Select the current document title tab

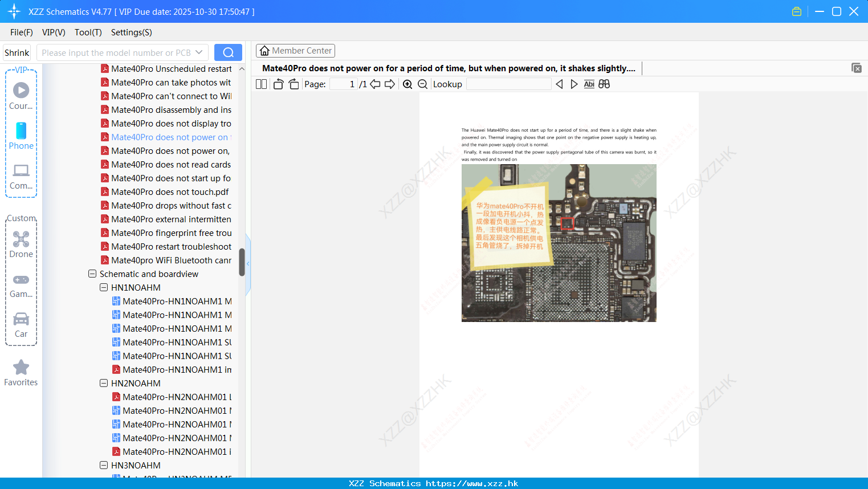pyautogui.click(x=449, y=68)
